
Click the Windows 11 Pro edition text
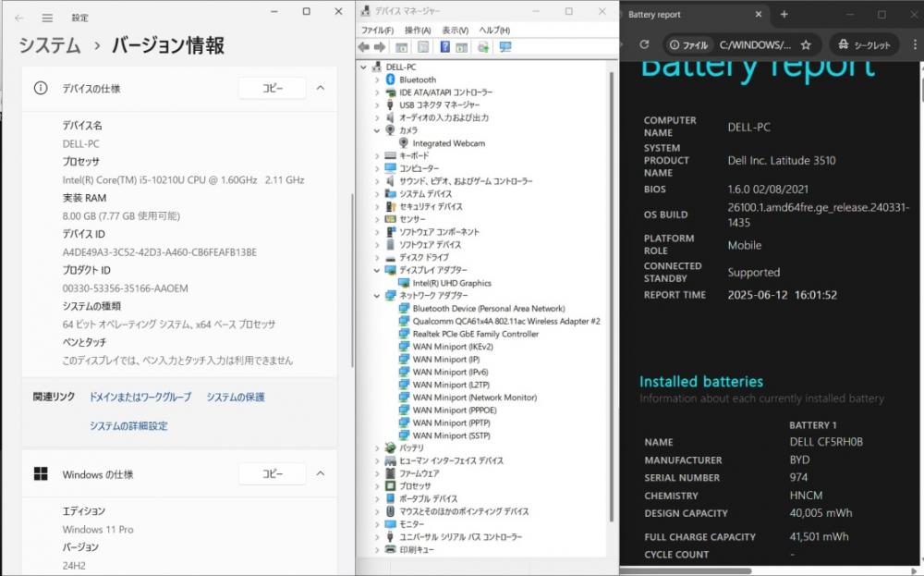98,530
